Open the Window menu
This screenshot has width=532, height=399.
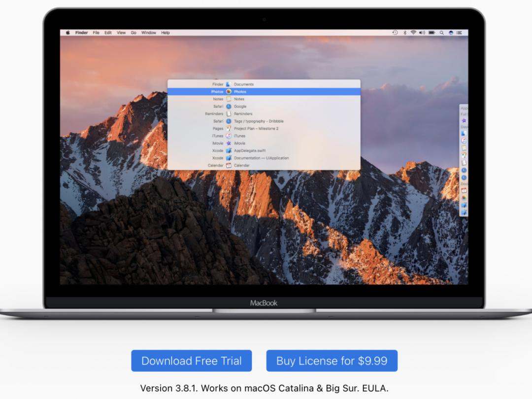[x=149, y=33]
